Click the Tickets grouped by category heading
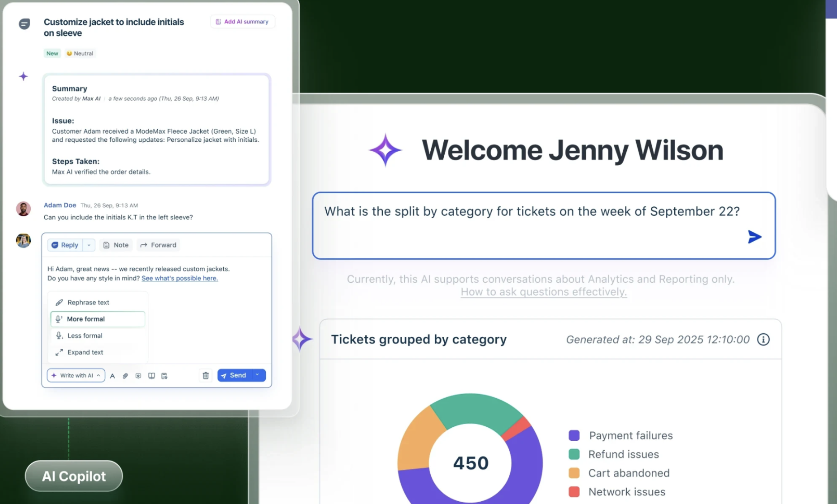Viewport: 837px width, 504px height. point(418,340)
